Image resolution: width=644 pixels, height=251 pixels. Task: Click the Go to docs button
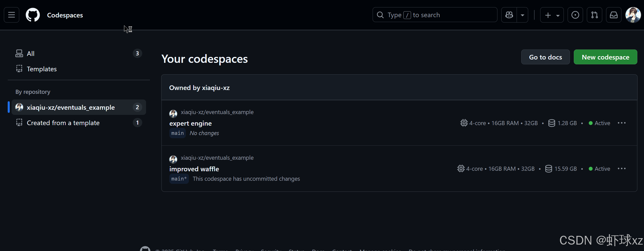(x=545, y=57)
